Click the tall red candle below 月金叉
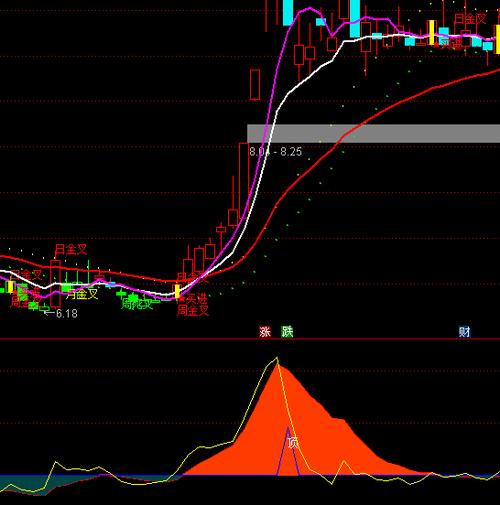The height and width of the screenshot is (505, 500). click(x=55, y=283)
